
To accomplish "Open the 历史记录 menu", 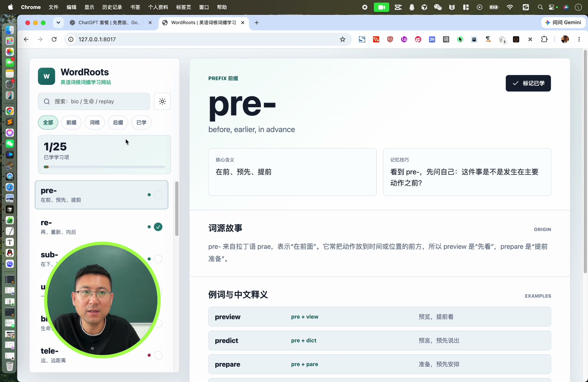I will point(112,7).
